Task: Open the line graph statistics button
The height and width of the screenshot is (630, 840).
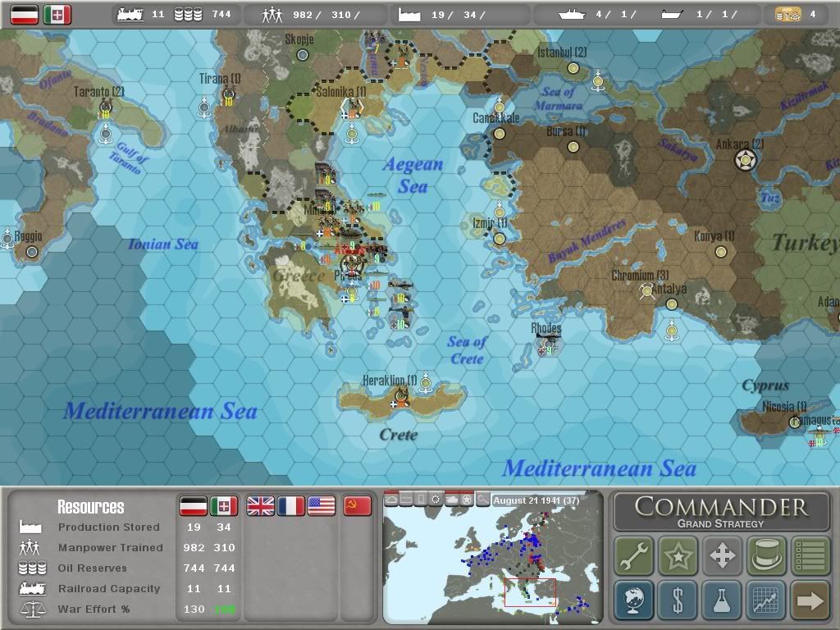Action: 766,600
